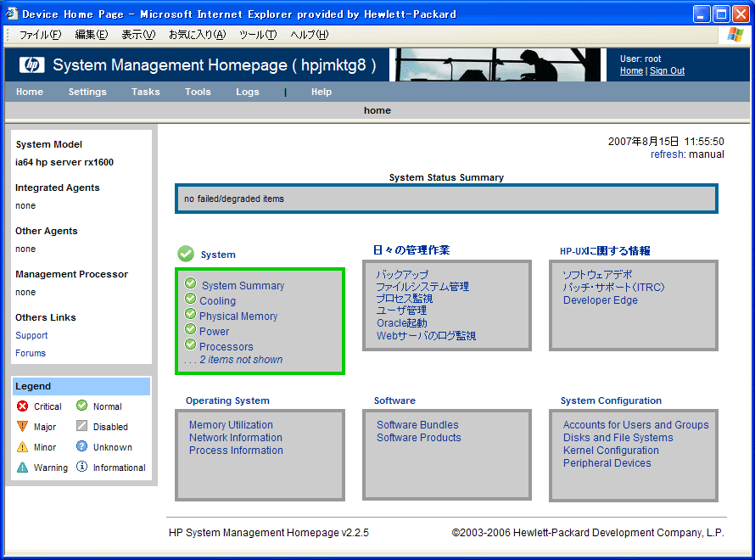Open the Webサーバのログ監視 link
This screenshot has width=755, height=560.
[x=426, y=336]
